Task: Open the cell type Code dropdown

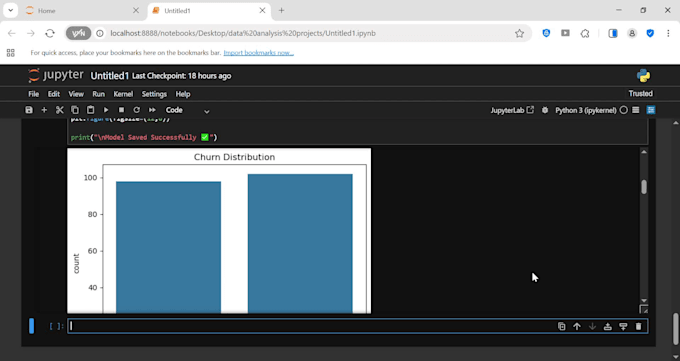Action: (x=187, y=110)
